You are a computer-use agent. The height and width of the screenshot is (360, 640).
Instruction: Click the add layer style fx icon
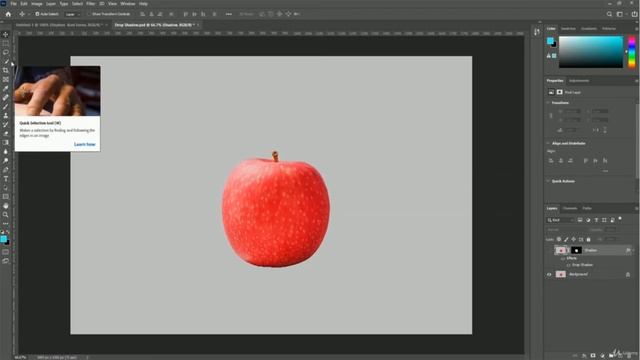point(584,356)
